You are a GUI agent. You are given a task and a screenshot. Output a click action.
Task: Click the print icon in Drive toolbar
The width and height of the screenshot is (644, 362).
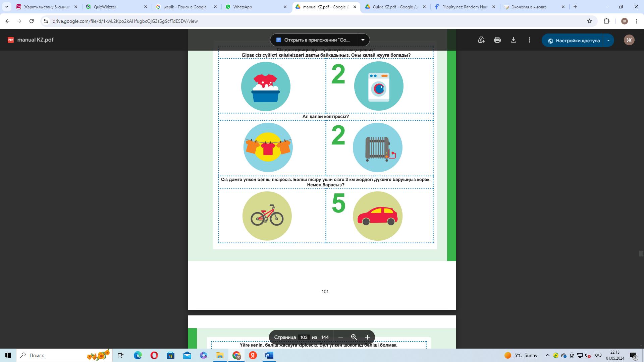497,40
